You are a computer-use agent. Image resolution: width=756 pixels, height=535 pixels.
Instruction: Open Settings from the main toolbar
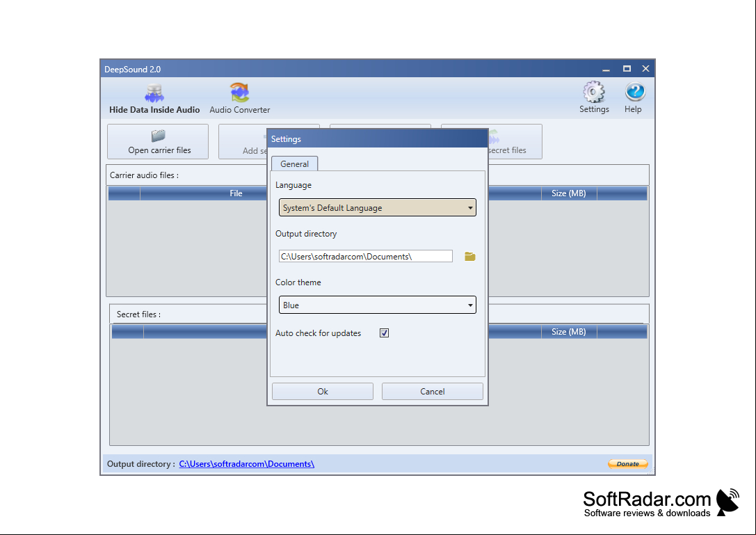click(594, 97)
